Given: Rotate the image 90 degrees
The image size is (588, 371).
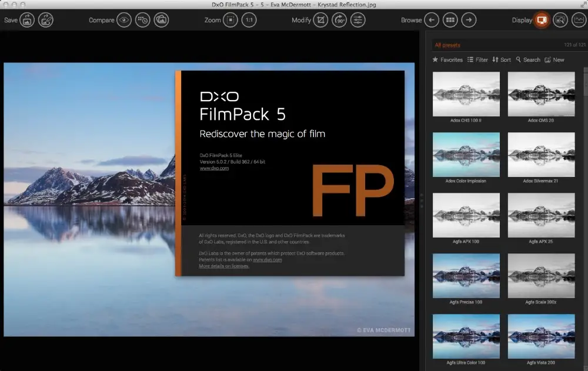Looking at the screenshot, I should 339,20.
